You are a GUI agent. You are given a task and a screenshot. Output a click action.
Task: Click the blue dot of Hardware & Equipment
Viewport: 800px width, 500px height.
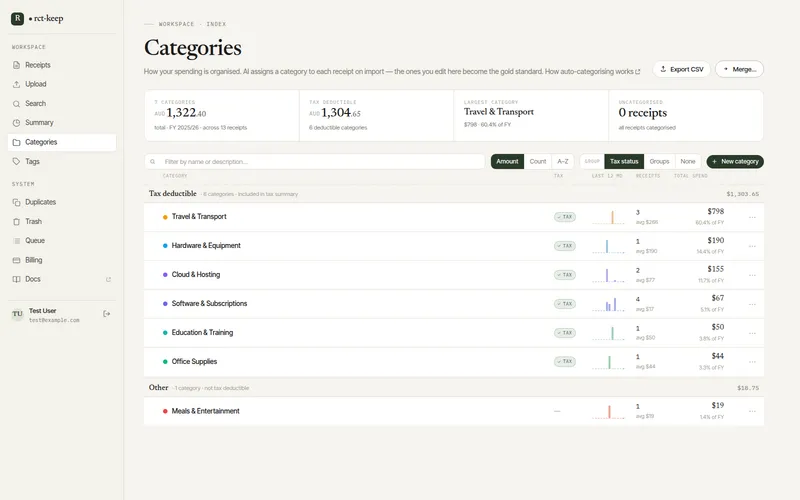click(x=165, y=246)
